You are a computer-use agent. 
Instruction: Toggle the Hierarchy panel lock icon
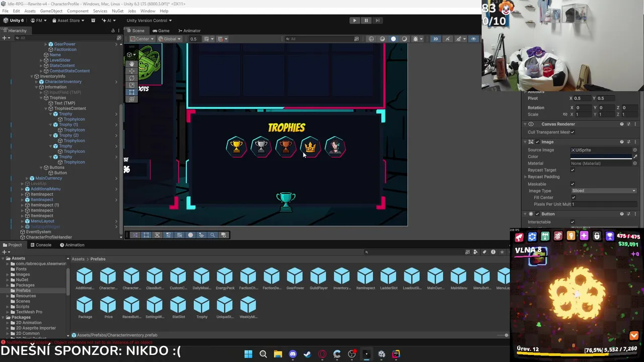tap(113, 31)
